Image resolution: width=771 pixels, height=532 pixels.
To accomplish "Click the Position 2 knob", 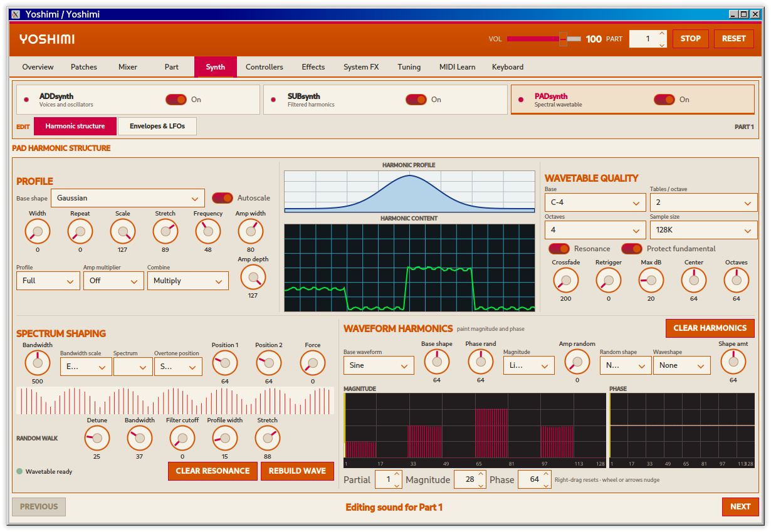I will point(269,363).
